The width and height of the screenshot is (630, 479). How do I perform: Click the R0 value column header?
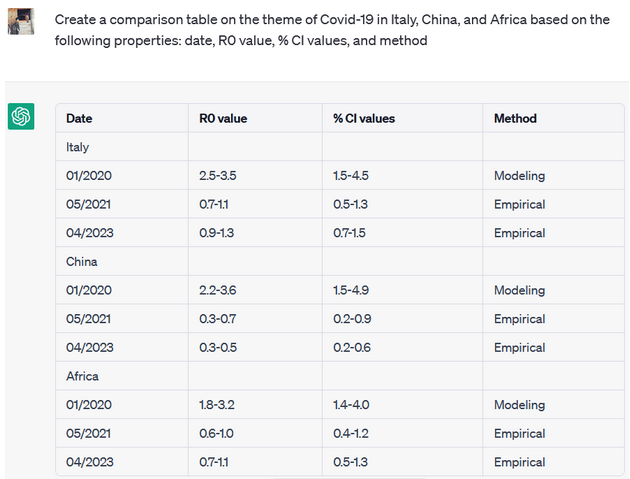pyautogui.click(x=223, y=118)
